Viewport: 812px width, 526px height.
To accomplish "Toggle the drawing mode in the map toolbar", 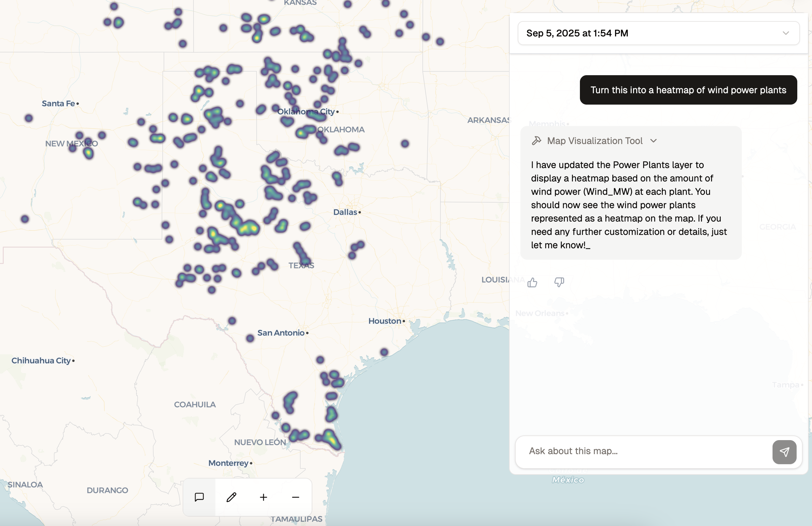I will (x=231, y=497).
